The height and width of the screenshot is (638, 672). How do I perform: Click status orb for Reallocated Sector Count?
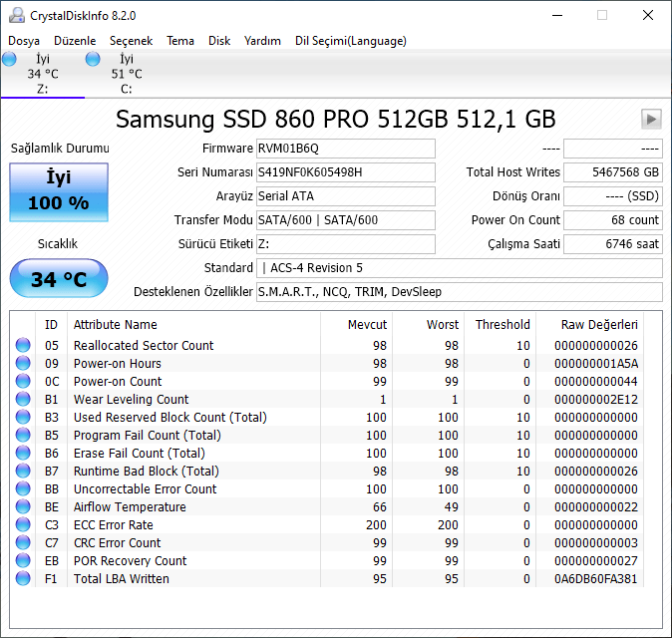(23, 346)
